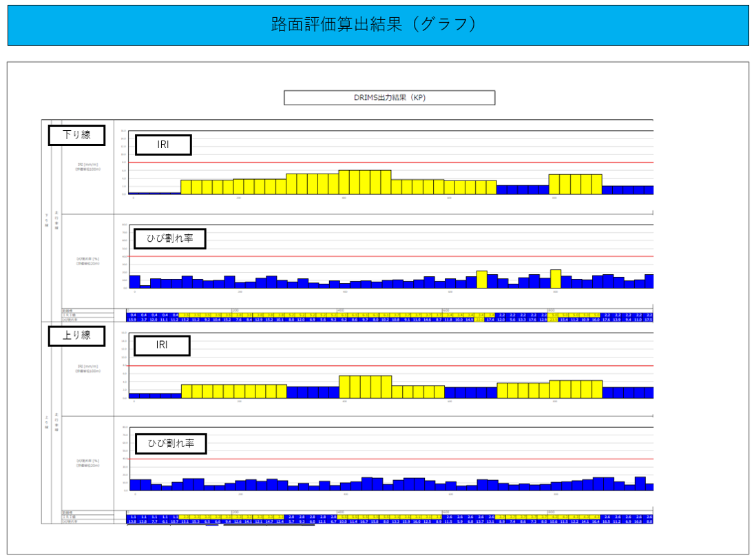Click the 下り線 section label
The width and height of the screenshot is (754, 560).
(76, 135)
